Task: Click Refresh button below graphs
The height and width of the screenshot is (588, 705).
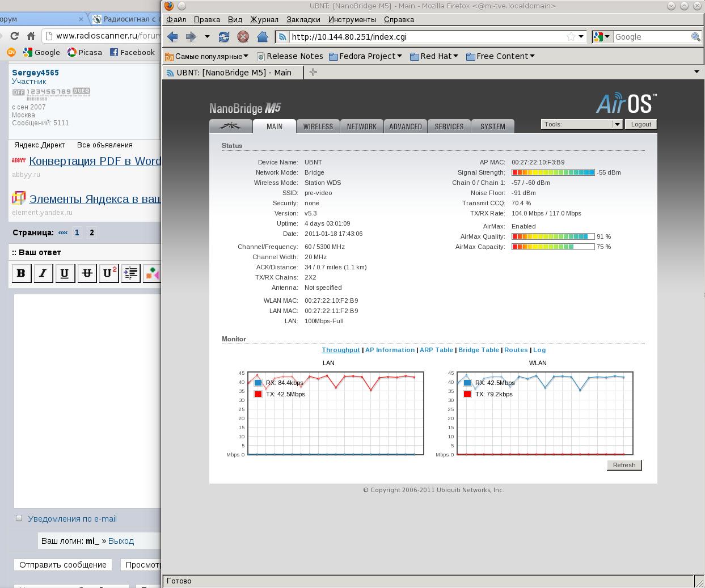Action: click(624, 465)
